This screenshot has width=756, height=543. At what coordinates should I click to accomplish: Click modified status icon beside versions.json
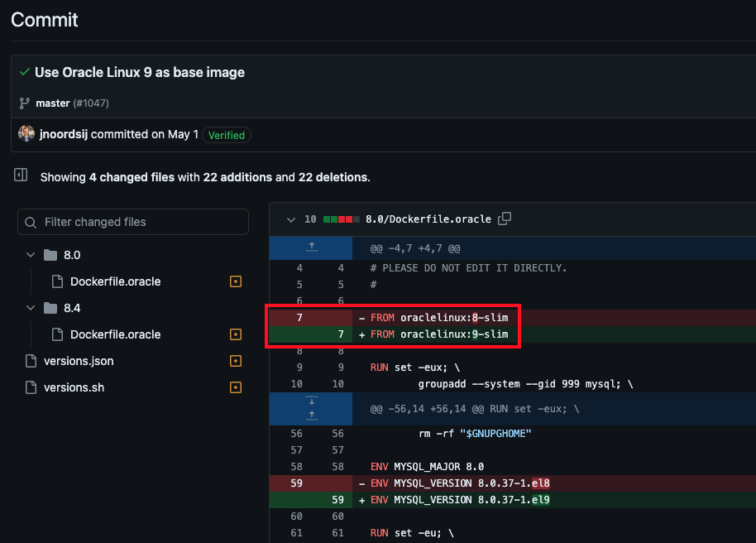click(236, 361)
